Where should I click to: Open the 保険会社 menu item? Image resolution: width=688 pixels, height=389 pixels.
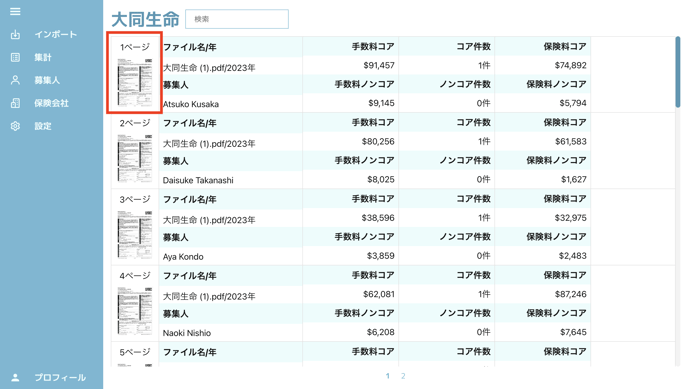pyautogui.click(x=51, y=103)
